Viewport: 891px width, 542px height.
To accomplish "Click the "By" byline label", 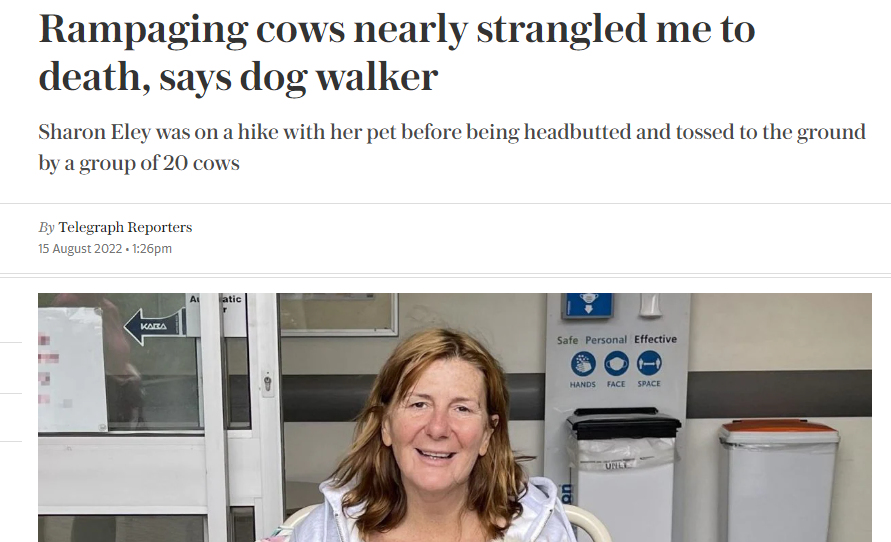I will click(46, 227).
